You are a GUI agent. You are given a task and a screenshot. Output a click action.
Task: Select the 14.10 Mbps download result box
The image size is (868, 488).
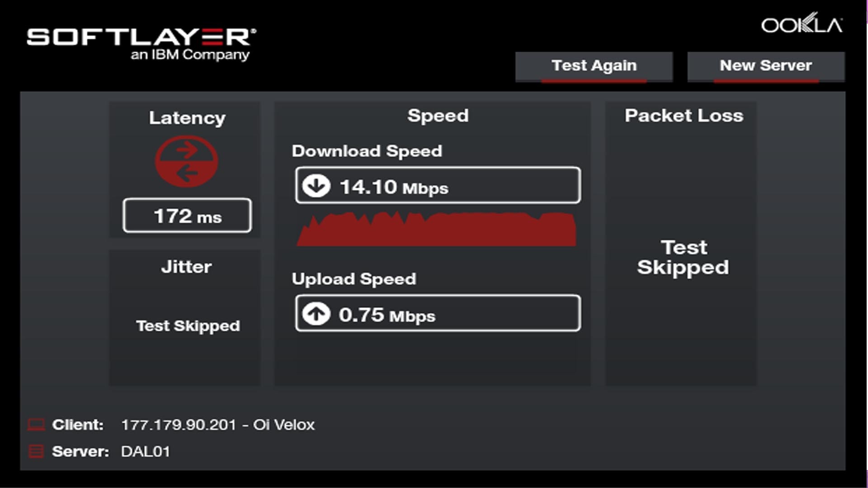438,186
